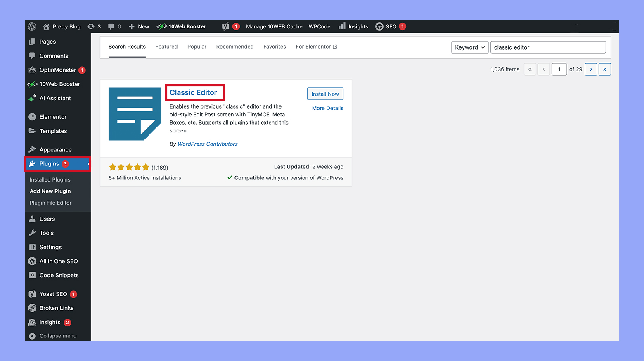Open Installed Plugins menu item
Viewport: 644px width, 361px height.
click(50, 179)
